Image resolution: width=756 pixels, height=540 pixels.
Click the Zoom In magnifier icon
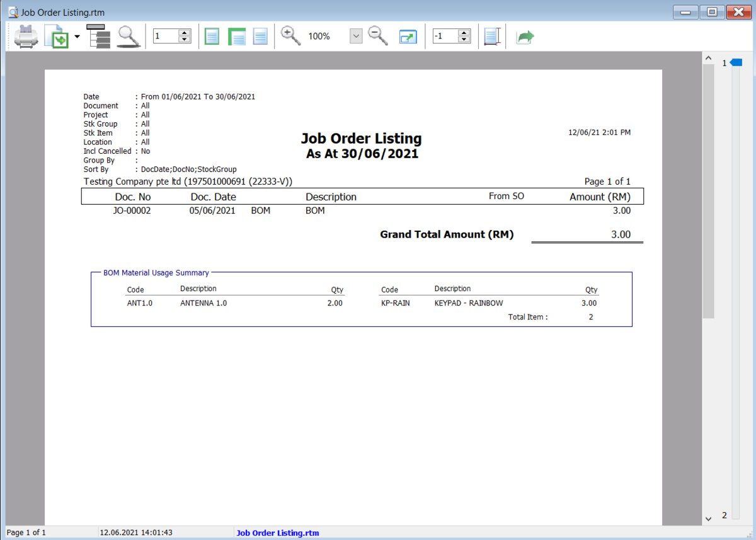[290, 36]
